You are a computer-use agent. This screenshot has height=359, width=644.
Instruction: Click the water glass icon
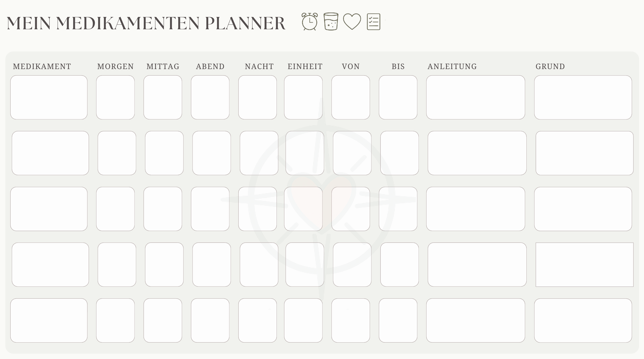(331, 22)
